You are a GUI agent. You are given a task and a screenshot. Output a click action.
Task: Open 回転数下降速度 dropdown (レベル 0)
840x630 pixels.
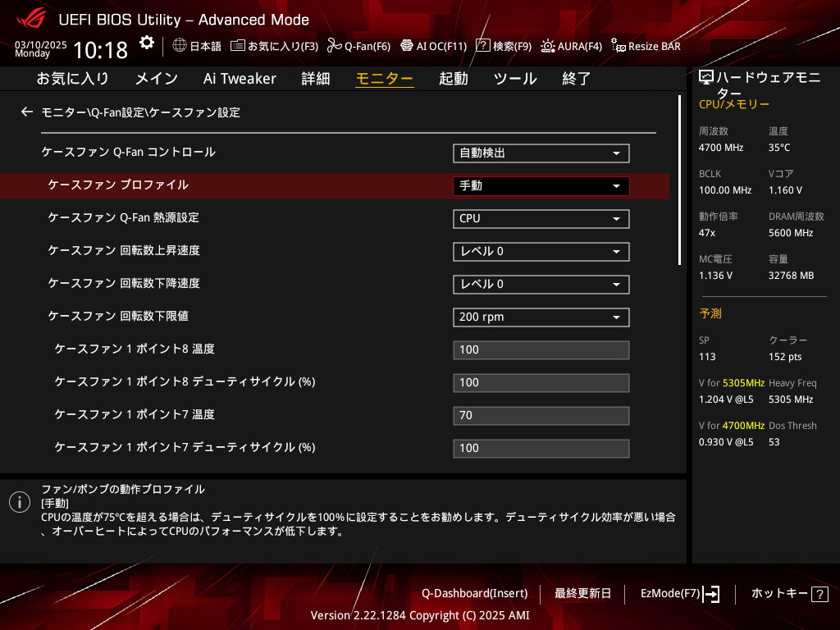click(x=541, y=285)
